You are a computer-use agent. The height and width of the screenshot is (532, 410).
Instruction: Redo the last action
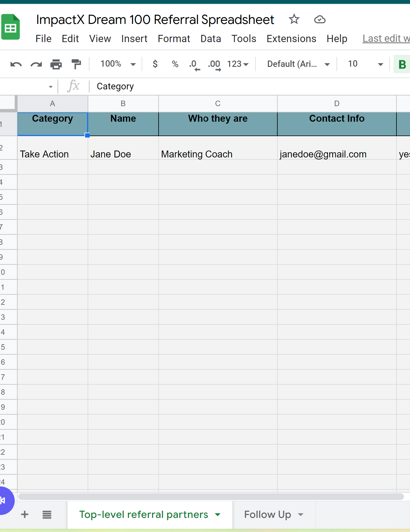click(x=36, y=64)
